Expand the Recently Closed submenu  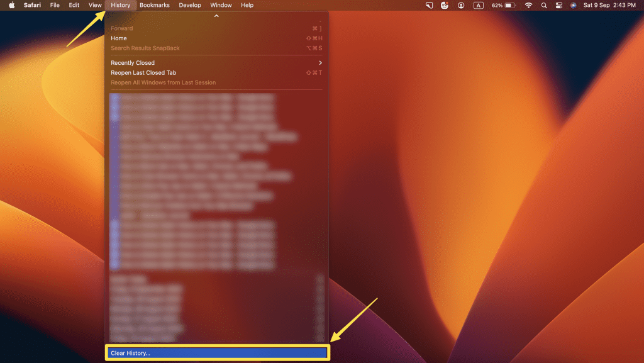pyautogui.click(x=216, y=63)
